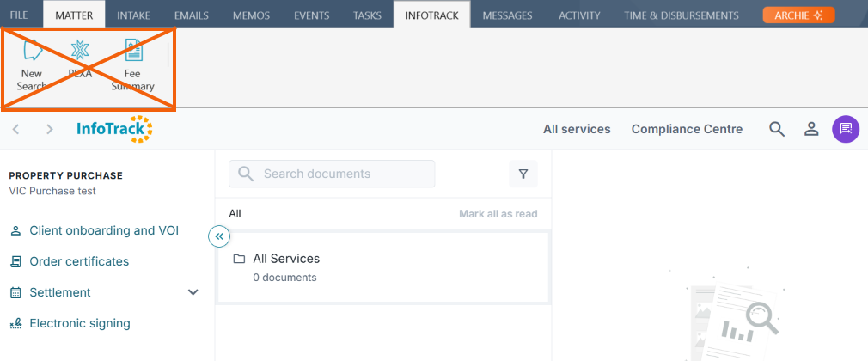
Task: Select the VIC Purchase test text
Action: pos(52,191)
